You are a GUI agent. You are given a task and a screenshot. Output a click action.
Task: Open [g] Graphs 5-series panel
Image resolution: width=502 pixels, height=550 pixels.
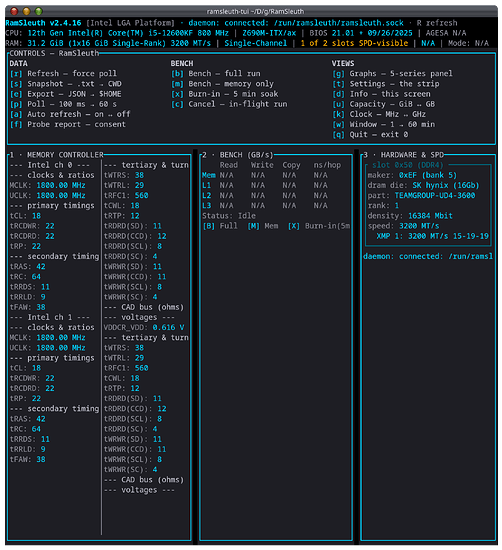(x=392, y=74)
